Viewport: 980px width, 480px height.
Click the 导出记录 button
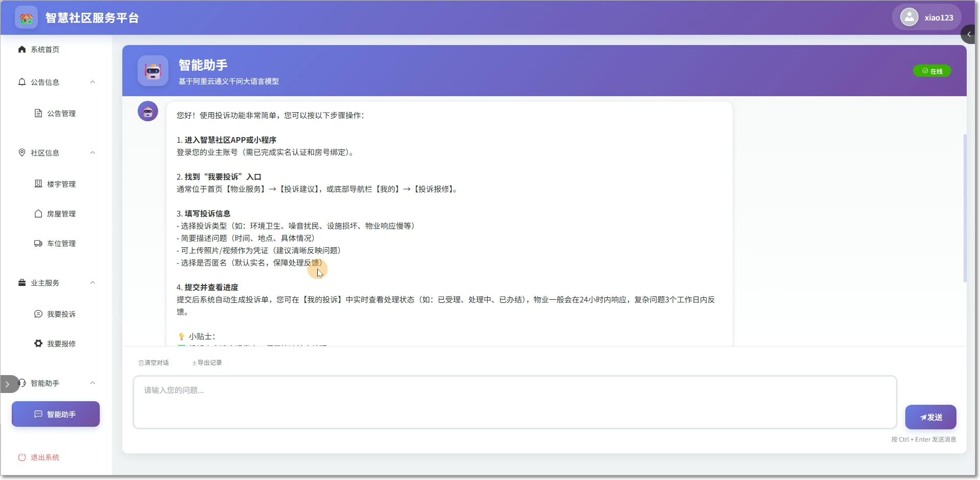(207, 362)
